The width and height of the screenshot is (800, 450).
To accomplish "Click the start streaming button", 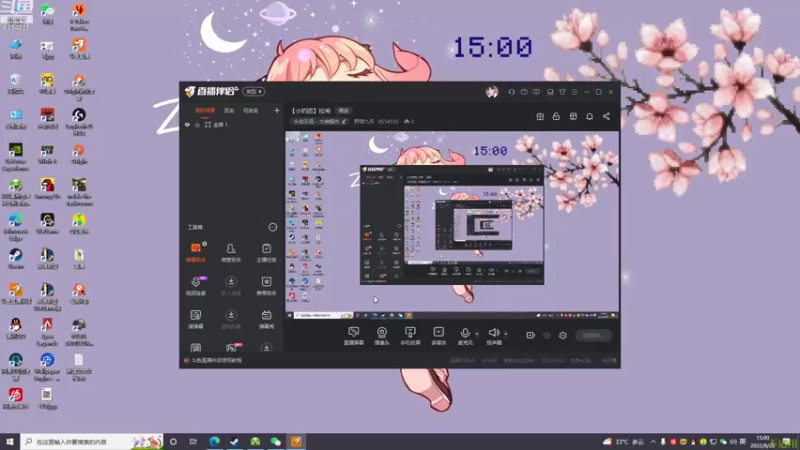I will (593, 336).
